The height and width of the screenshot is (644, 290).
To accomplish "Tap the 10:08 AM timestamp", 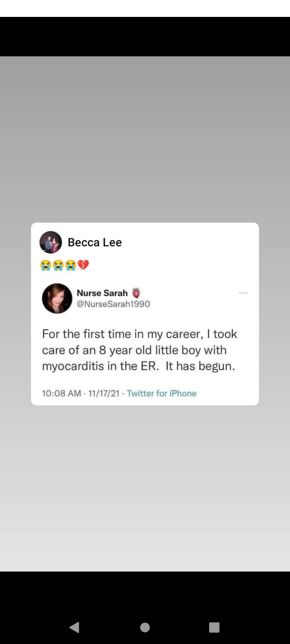I will coord(61,393).
